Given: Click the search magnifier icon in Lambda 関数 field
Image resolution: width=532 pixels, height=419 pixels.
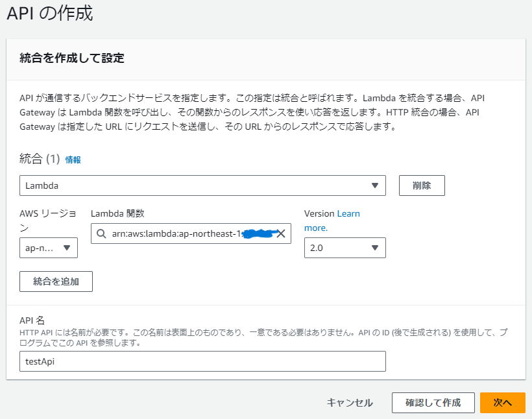Looking at the screenshot, I should coord(102,233).
